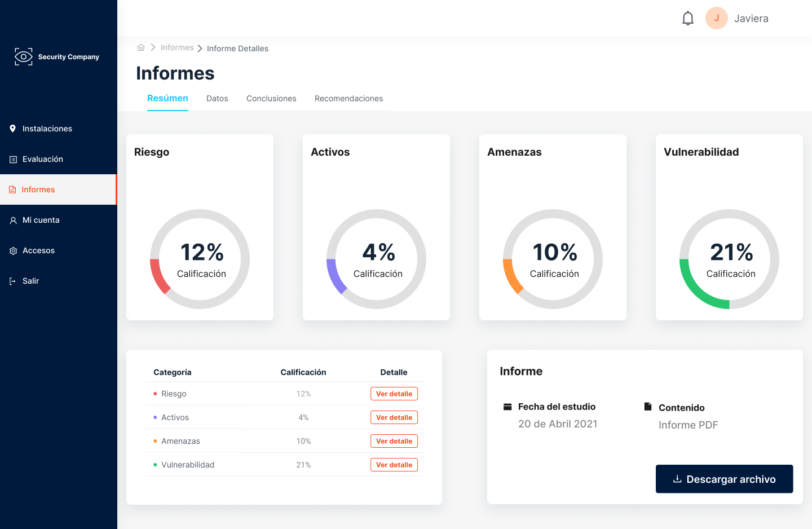Click Ver detalle for Riesgo row
This screenshot has height=529, width=812.
pos(394,394)
